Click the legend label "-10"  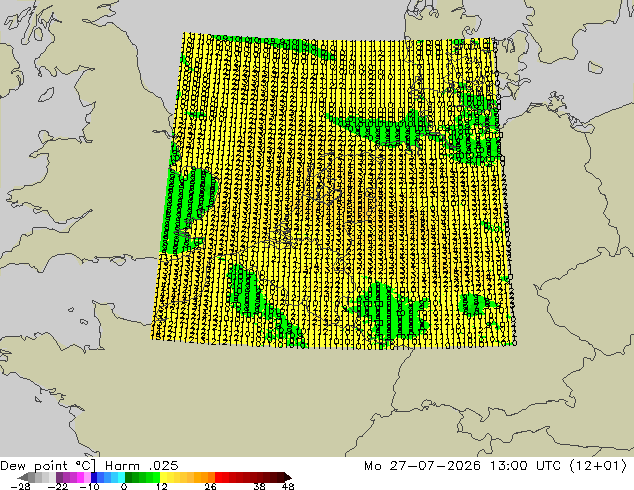(x=90, y=486)
